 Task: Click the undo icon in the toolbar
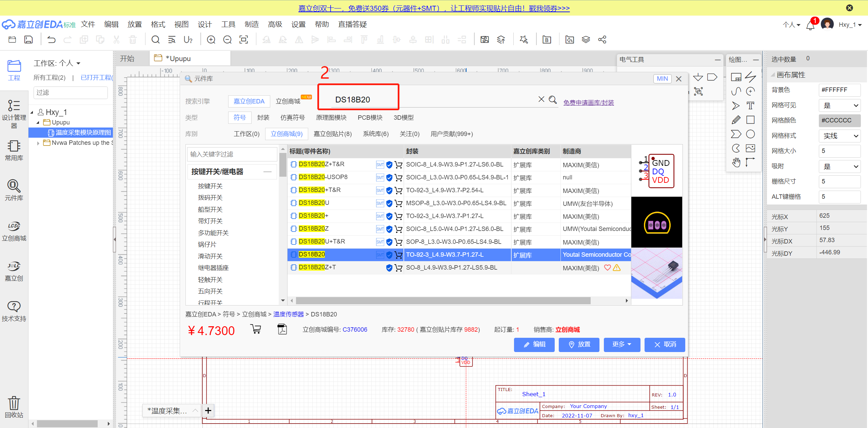coord(51,40)
